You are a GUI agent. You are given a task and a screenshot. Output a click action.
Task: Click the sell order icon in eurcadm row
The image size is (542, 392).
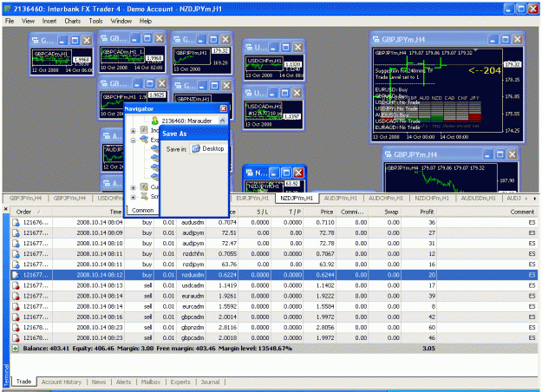[16, 306]
